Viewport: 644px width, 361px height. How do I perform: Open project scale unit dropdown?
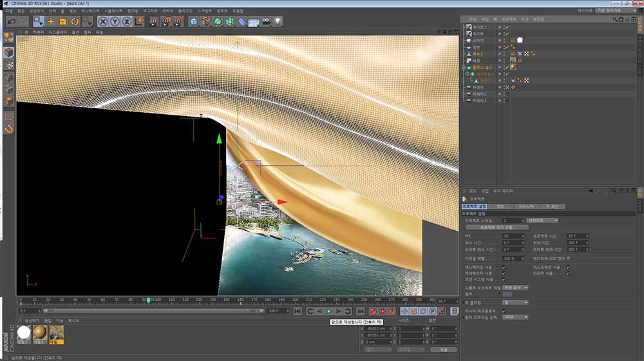click(542, 221)
